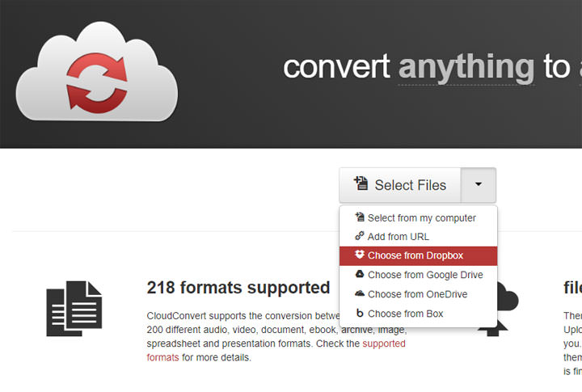
Task: Click the word 'convert' in the headline
Action: coord(336,68)
